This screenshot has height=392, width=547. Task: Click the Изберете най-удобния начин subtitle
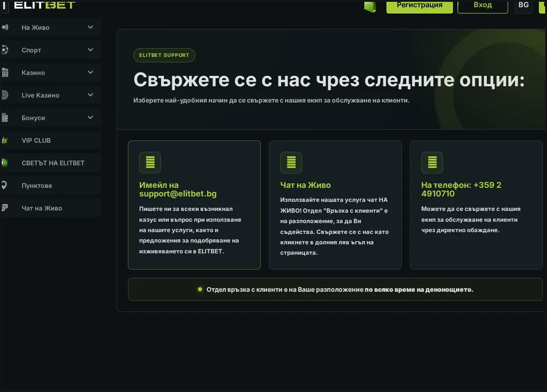click(x=271, y=100)
